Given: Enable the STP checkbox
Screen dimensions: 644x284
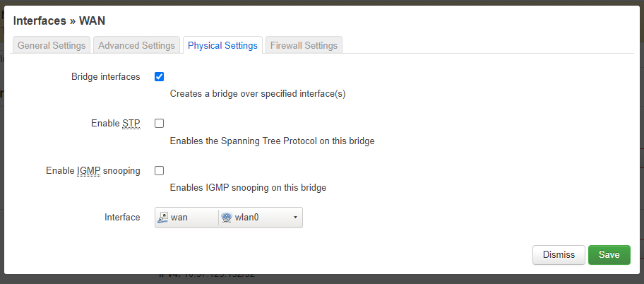Looking at the screenshot, I should (159, 124).
